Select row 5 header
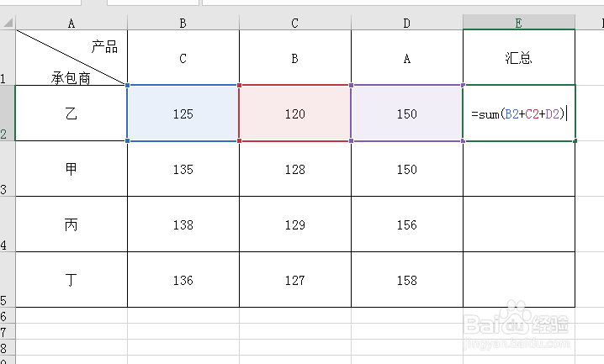Image resolution: width=604 pixels, height=364 pixels. pyautogui.click(x=7, y=280)
